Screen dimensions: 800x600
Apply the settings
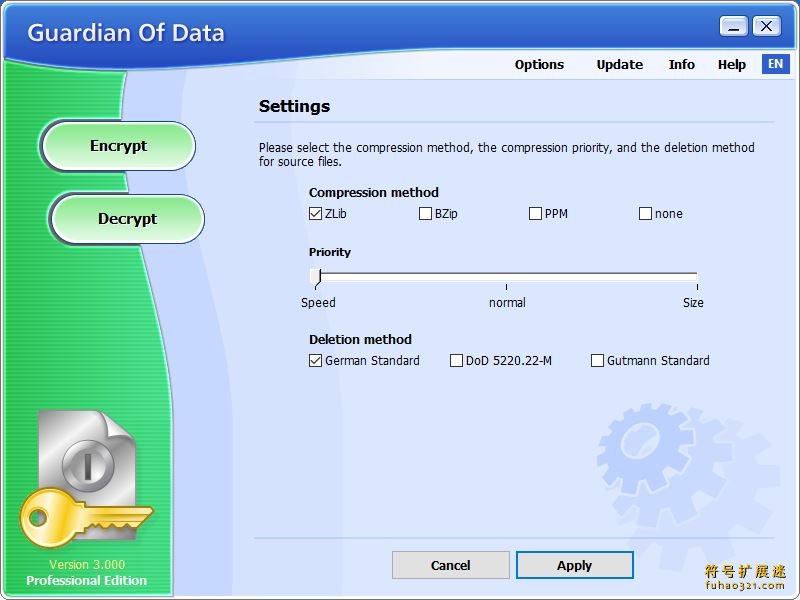pos(574,565)
